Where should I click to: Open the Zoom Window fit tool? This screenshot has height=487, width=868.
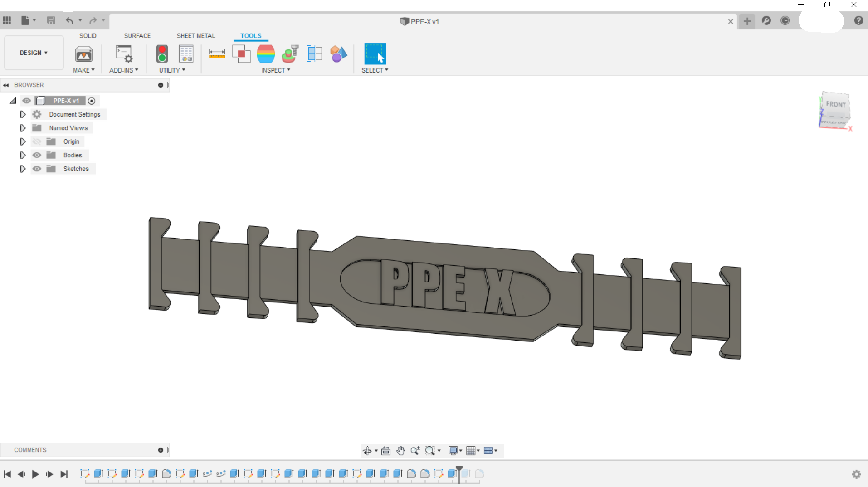tap(430, 451)
